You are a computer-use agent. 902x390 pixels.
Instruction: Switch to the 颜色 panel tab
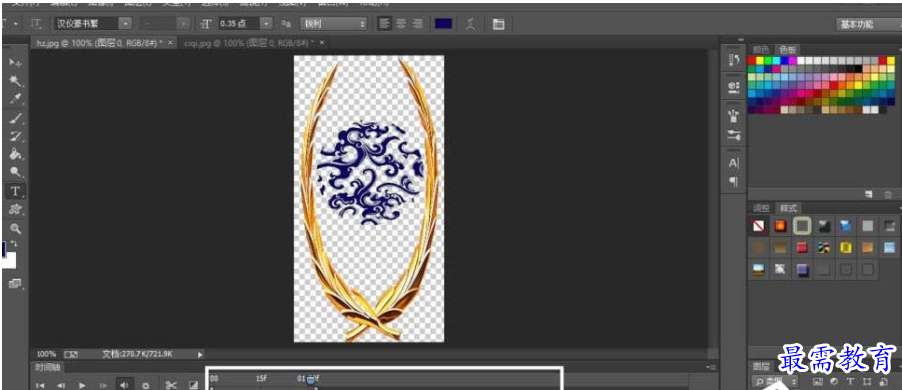click(x=761, y=49)
